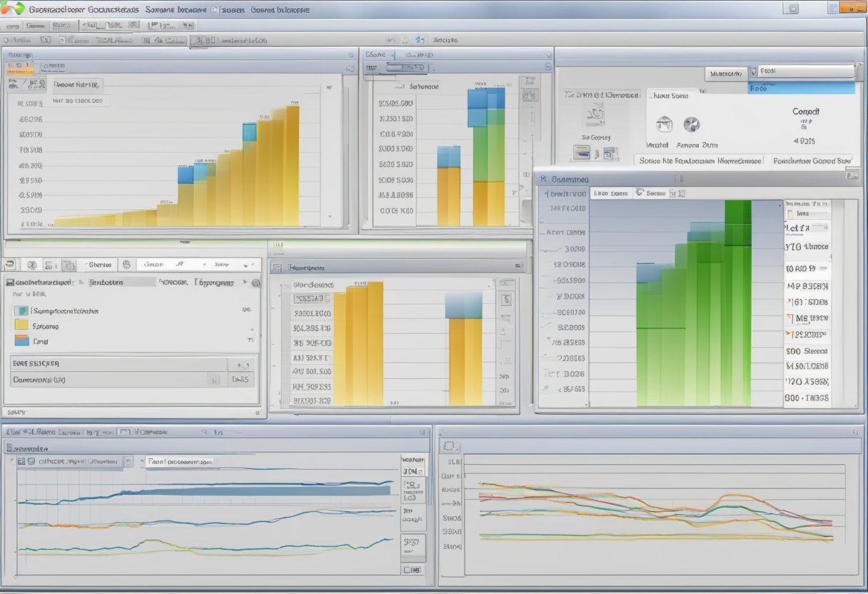
Task: Click the yellow bell icon in top toolbar
Action: 405,41
